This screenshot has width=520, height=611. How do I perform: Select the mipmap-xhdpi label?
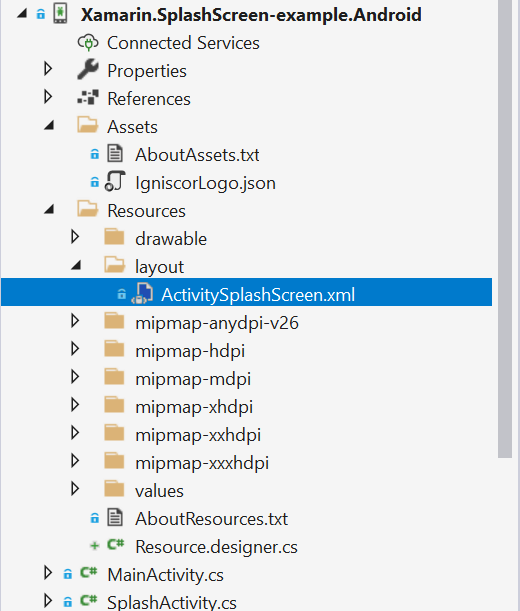(x=194, y=408)
